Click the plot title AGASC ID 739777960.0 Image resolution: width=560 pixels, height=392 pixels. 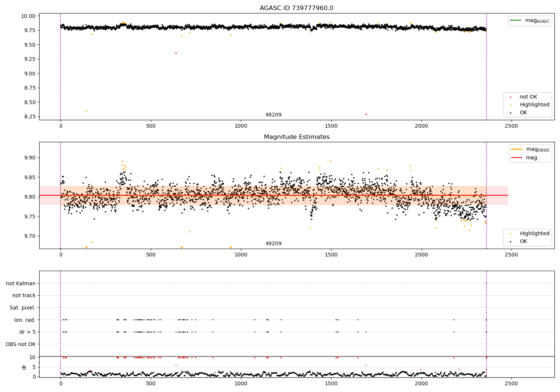[x=296, y=8]
